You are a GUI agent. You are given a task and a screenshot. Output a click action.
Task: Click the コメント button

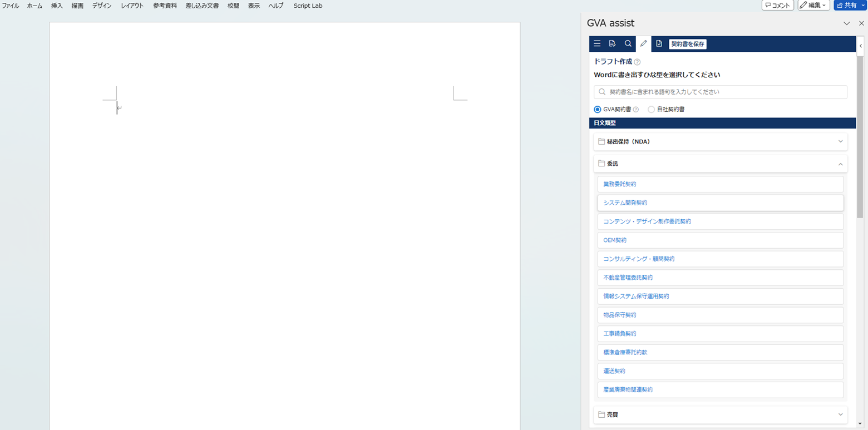[778, 6]
